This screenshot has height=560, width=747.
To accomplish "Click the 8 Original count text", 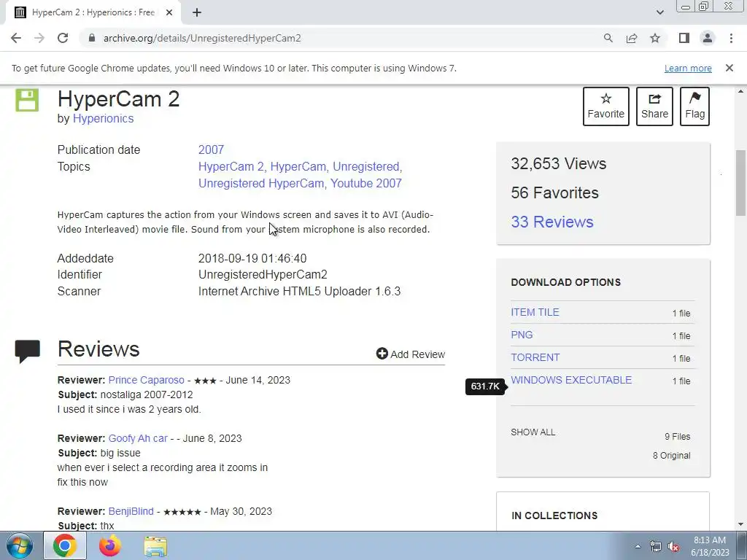I will [671, 456].
